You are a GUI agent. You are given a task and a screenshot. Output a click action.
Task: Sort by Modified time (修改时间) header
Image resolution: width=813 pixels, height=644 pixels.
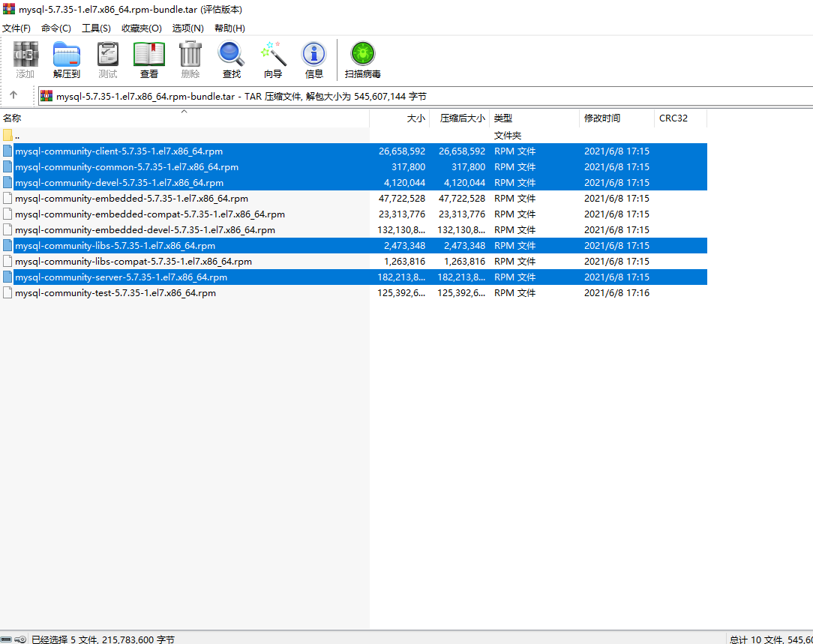pos(616,118)
